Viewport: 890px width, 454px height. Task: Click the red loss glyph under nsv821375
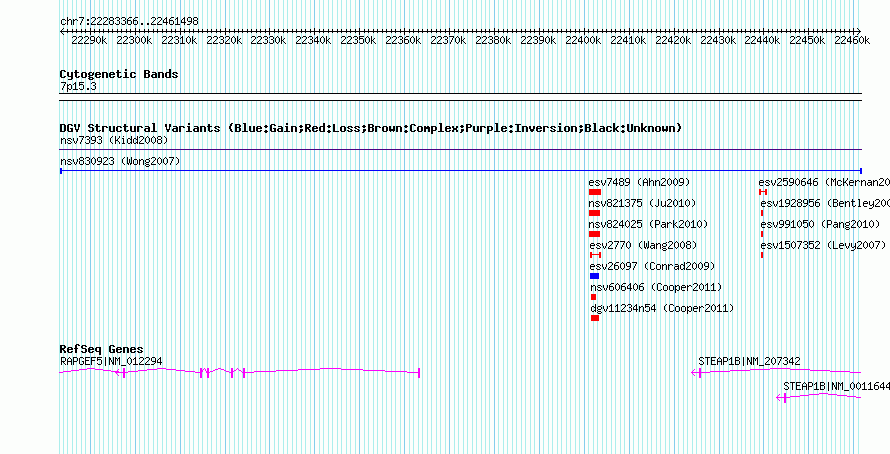(x=594, y=213)
